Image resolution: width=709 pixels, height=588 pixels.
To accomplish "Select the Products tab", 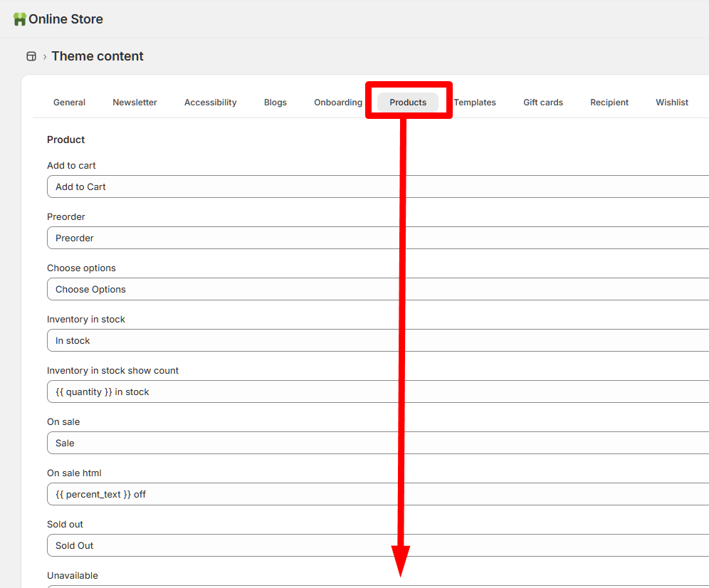I will point(408,103).
